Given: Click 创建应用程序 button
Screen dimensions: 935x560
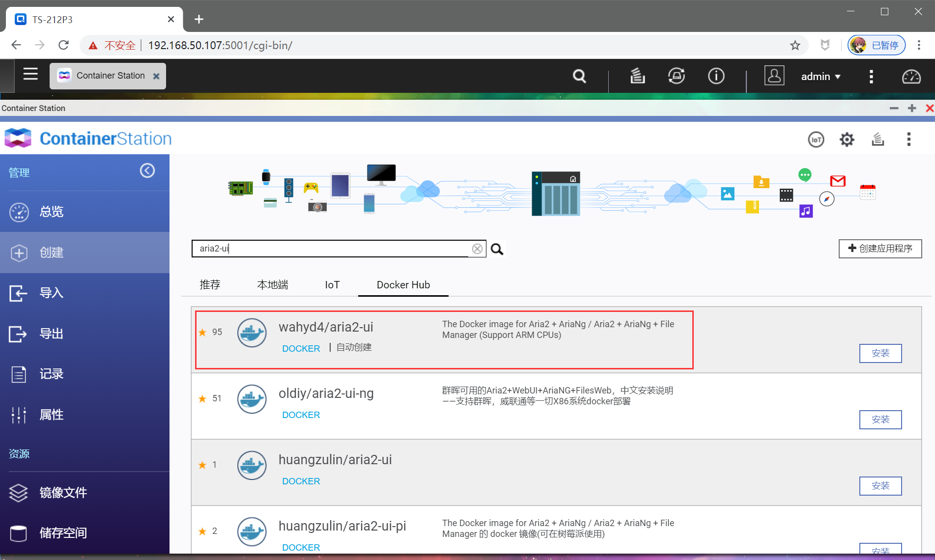Looking at the screenshot, I should point(880,249).
